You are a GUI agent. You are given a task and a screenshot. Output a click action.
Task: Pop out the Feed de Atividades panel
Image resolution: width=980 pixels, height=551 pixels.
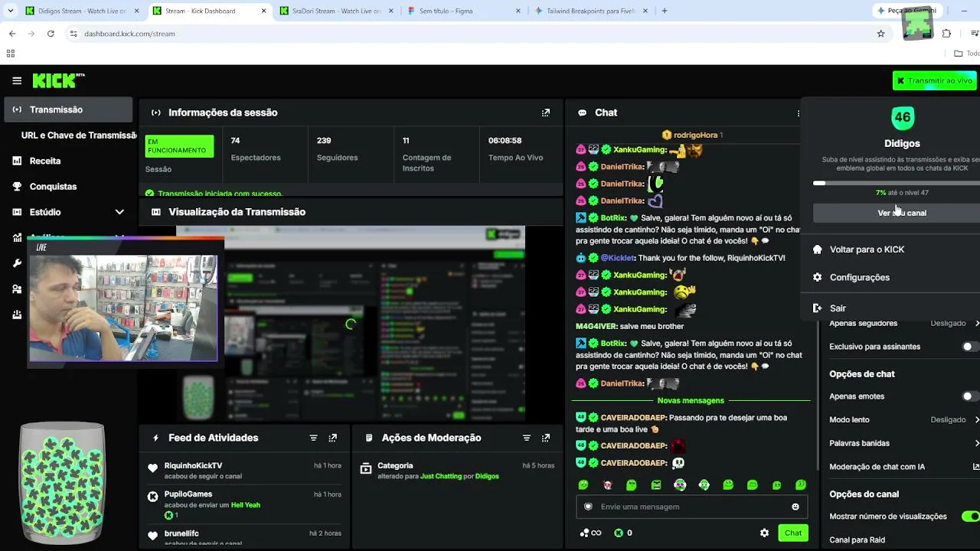pos(333,438)
